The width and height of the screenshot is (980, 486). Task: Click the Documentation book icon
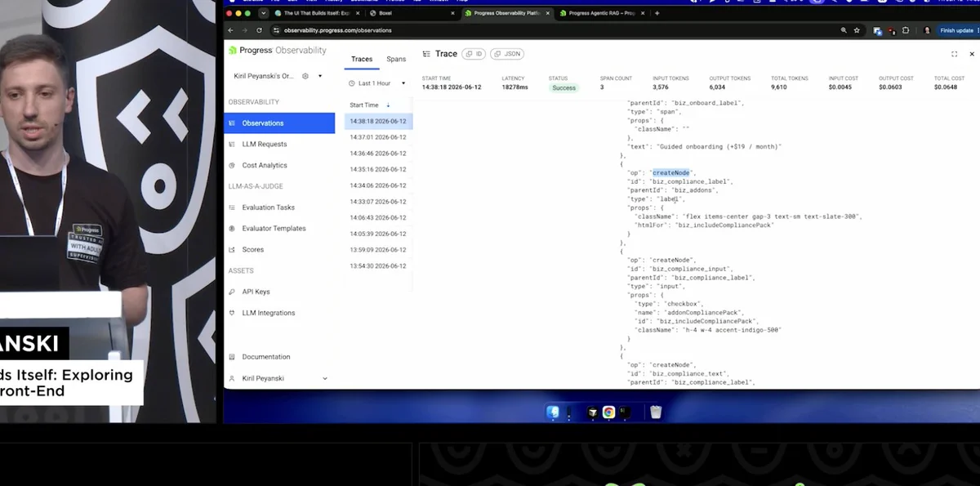point(233,357)
